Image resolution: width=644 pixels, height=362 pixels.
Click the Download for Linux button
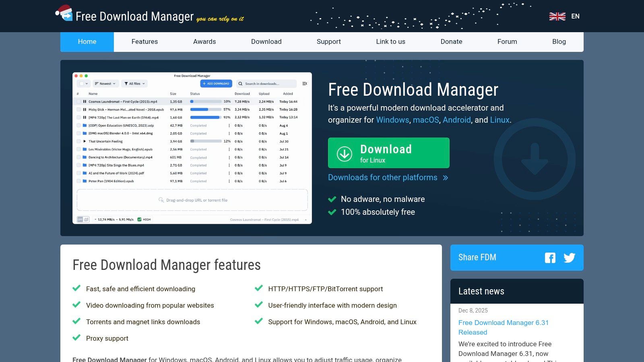click(x=388, y=153)
